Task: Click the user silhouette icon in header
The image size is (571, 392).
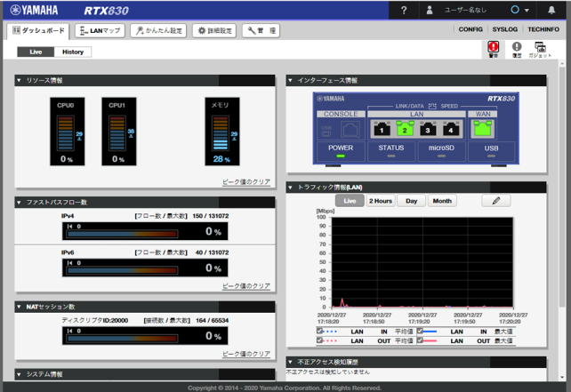Action: tap(430, 10)
